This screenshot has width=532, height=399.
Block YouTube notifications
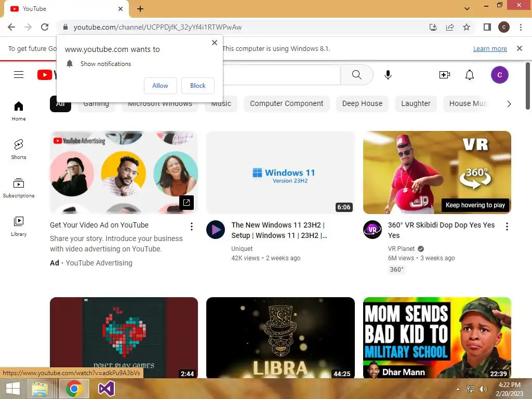tap(198, 86)
